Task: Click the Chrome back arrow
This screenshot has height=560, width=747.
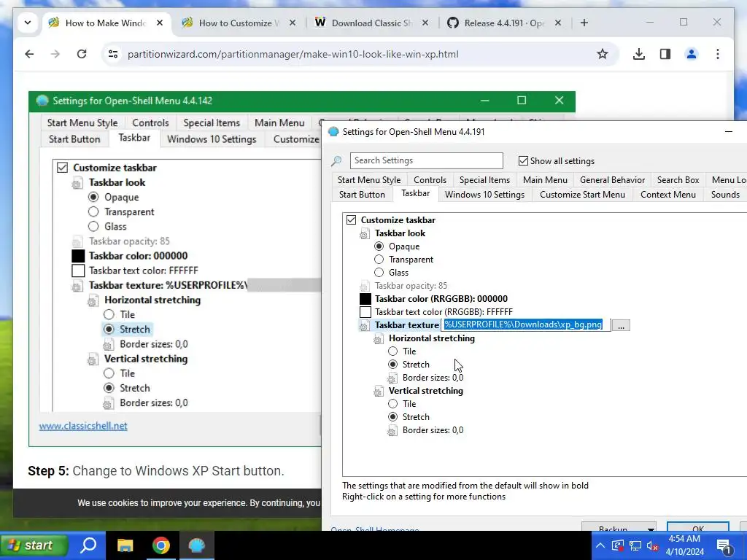Action: pyautogui.click(x=29, y=54)
